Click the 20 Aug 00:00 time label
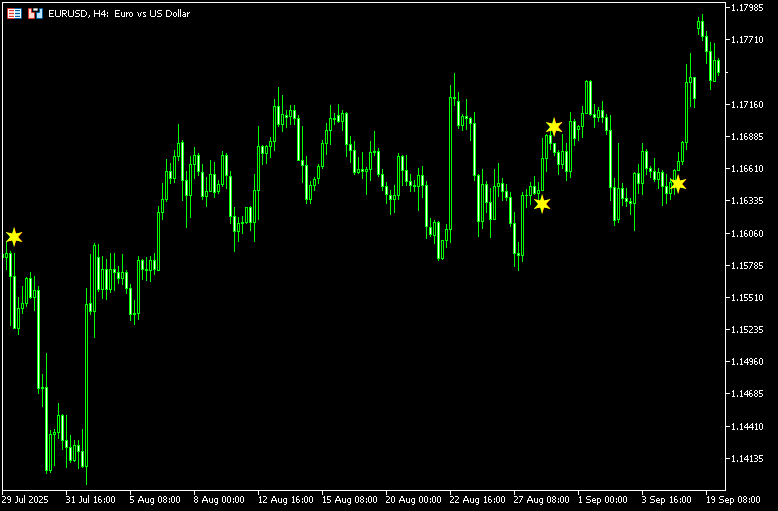Screen dimensions: 778x511 coord(415,499)
